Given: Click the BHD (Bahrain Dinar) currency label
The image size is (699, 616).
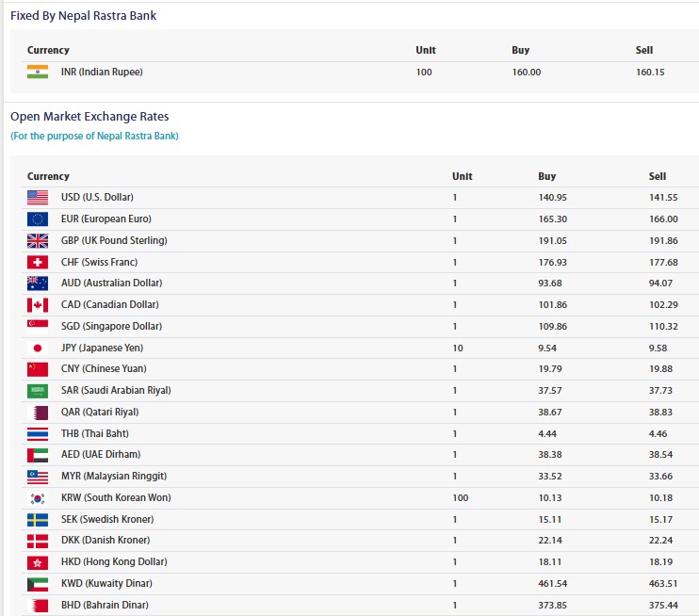Looking at the screenshot, I should tap(105, 605).
